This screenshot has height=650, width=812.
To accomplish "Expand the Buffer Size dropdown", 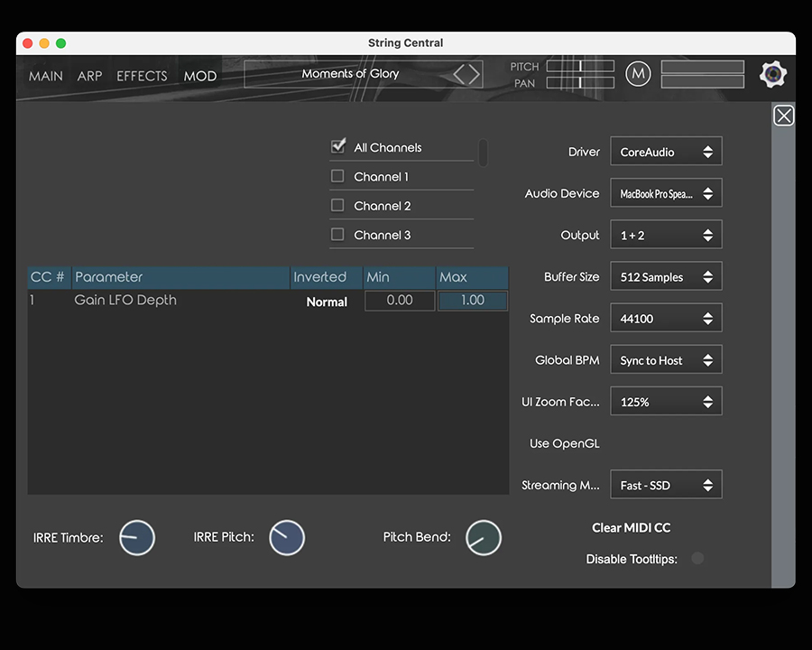I will click(x=666, y=277).
